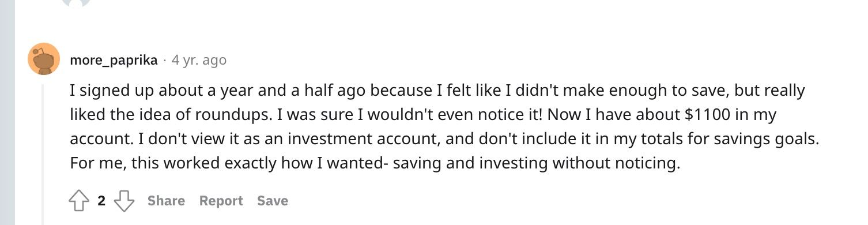Visit the more_paprika user profile link

(x=114, y=60)
